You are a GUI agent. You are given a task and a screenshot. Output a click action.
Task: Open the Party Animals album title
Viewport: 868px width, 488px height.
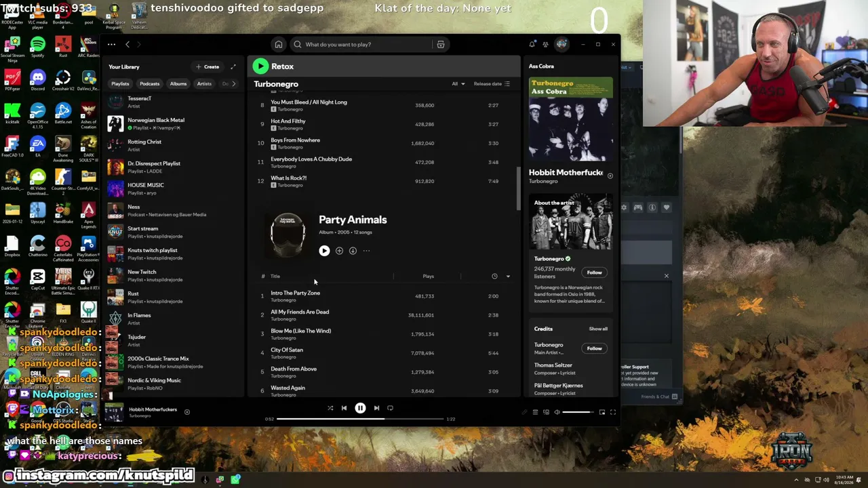coord(353,220)
